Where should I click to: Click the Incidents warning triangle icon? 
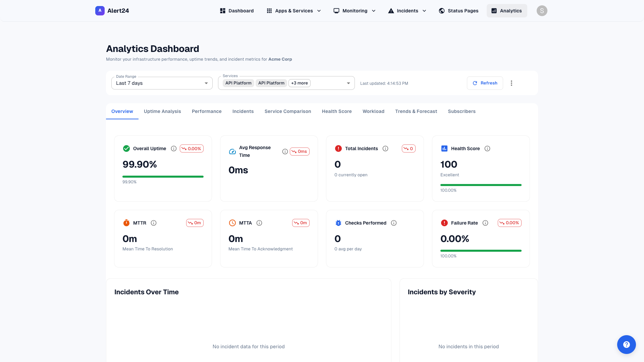click(x=390, y=10)
